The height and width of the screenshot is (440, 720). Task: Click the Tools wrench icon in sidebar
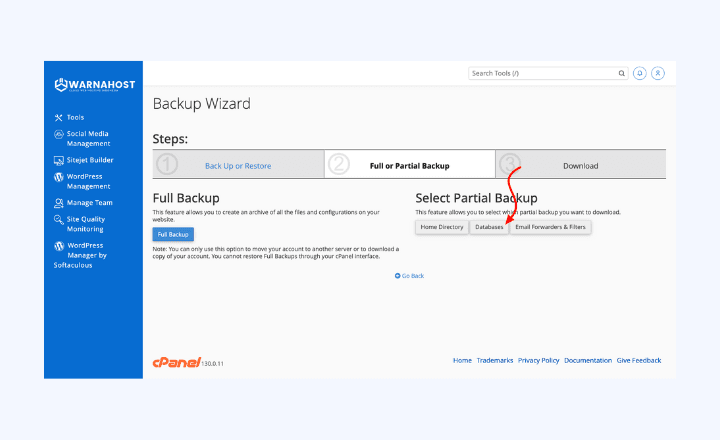58,117
